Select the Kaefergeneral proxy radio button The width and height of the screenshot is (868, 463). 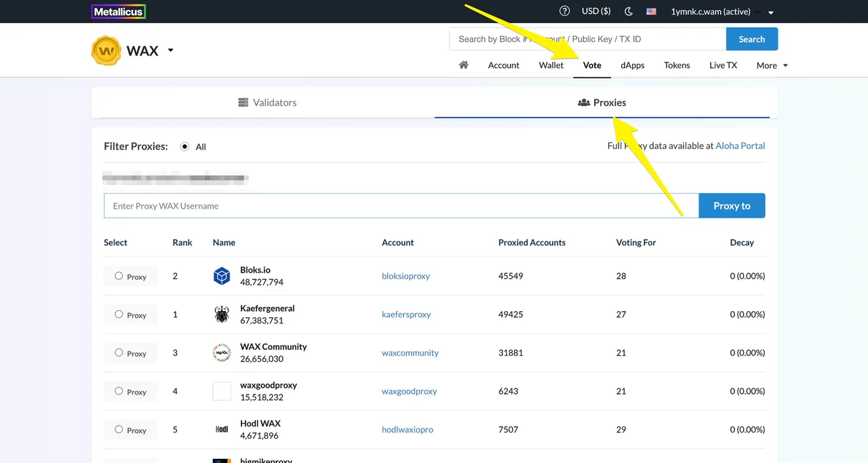[119, 314]
